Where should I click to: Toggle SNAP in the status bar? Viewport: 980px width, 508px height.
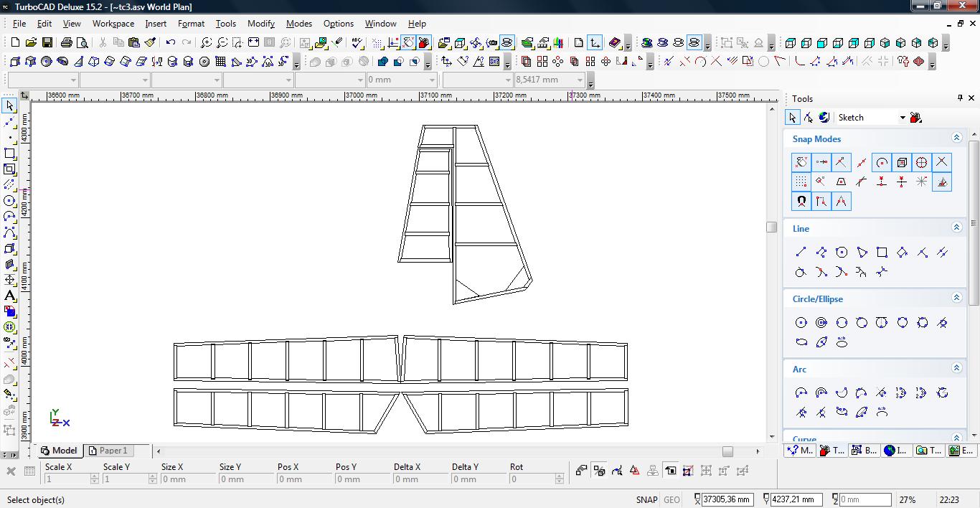pyautogui.click(x=646, y=499)
